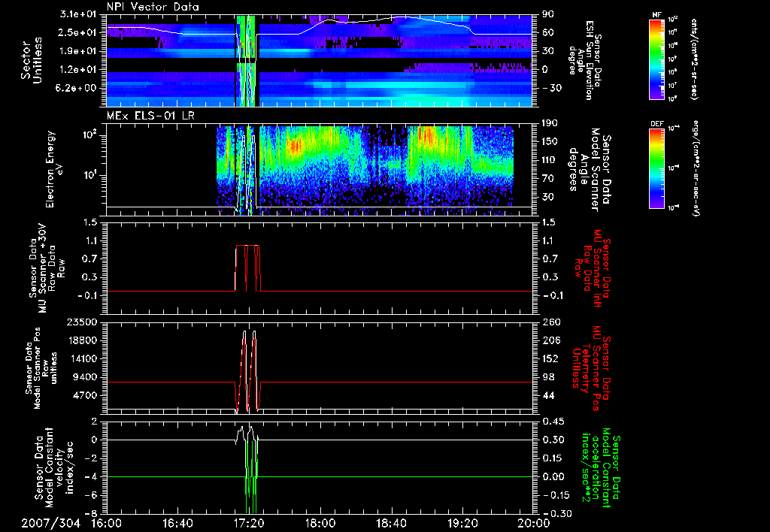This screenshot has width=770, height=532.
Task: Click the '-8' velocity tick label
Action: (x=91, y=513)
